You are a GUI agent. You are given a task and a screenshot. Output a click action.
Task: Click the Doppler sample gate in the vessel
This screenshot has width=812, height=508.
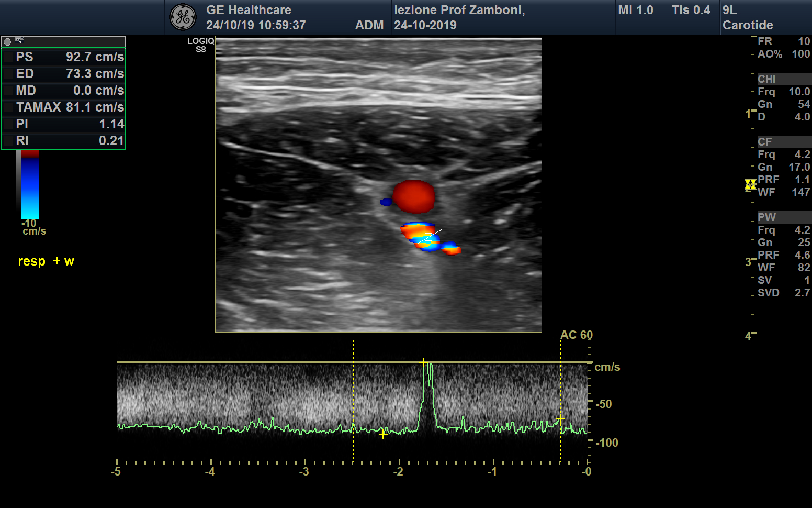(x=428, y=238)
